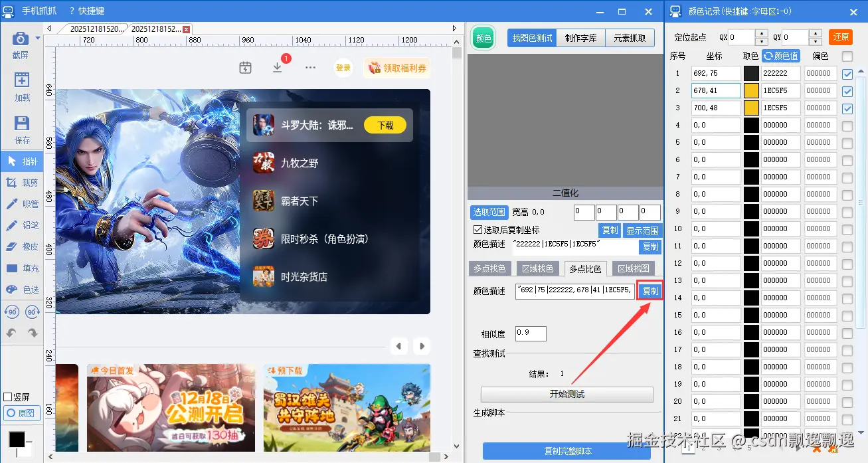Increase the QY value with the up arrow

pos(815,33)
